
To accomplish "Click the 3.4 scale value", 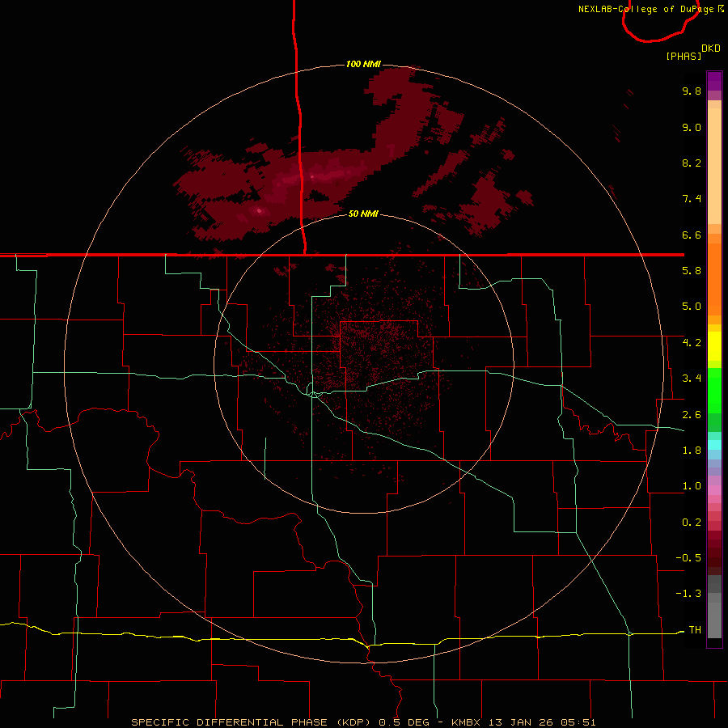I will (692, 379).
